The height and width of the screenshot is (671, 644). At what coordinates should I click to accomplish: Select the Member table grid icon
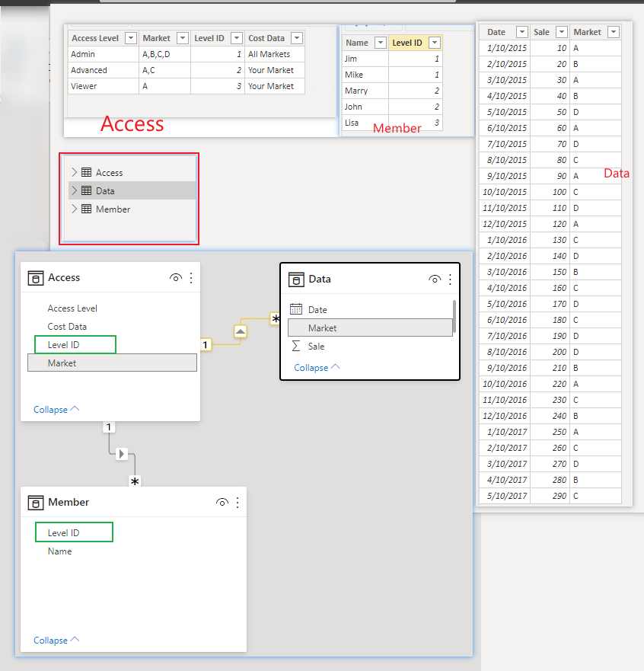point(86,209)
